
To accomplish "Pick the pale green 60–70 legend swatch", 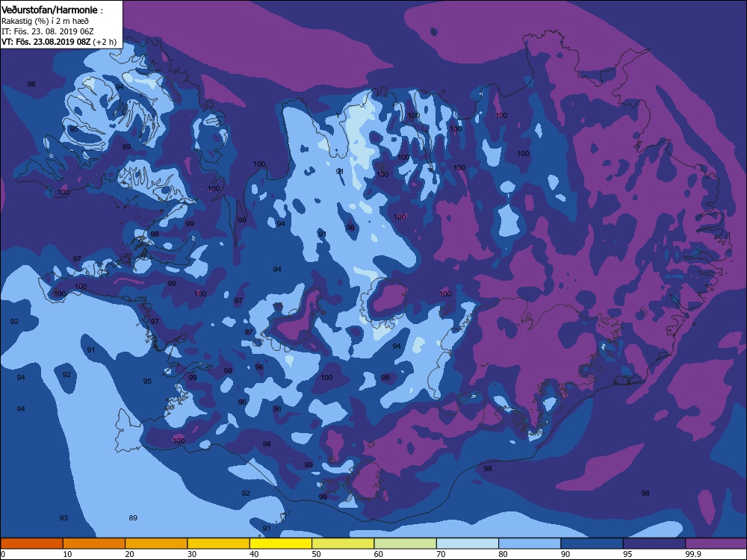I will click(x=406, y=544).
